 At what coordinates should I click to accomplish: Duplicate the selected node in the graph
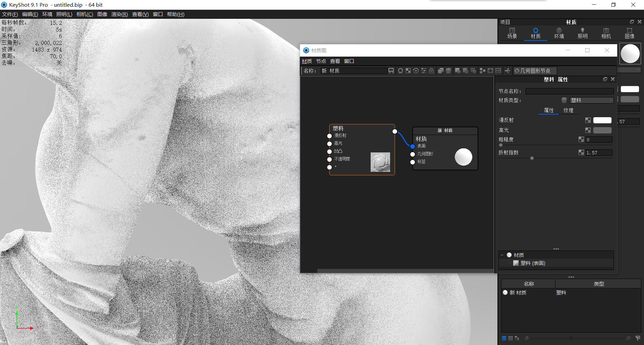click(440, 71)
